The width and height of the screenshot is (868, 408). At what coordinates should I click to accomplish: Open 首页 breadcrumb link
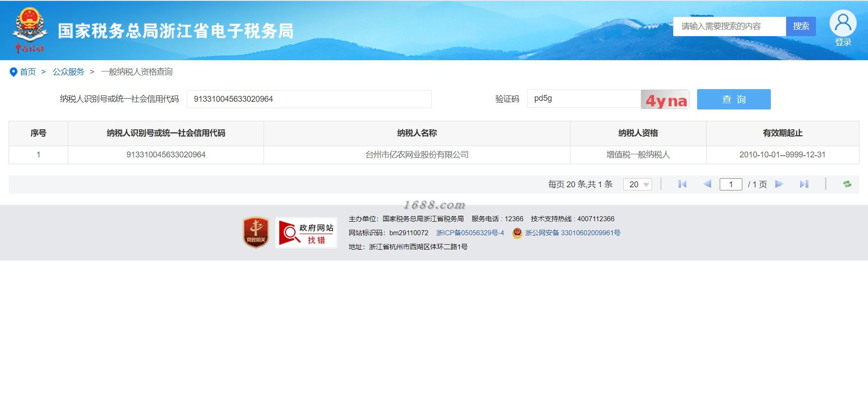click(x=28, y=72)
